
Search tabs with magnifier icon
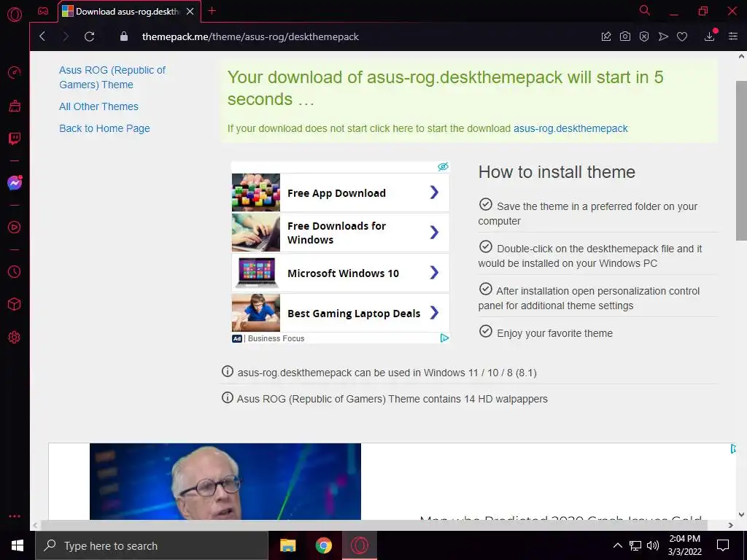click(645, 10)
